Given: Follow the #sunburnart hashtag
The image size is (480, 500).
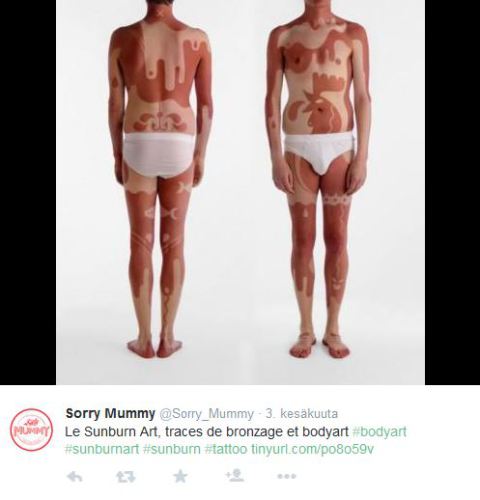Looking at the screenshot, I should pos(102,449).
